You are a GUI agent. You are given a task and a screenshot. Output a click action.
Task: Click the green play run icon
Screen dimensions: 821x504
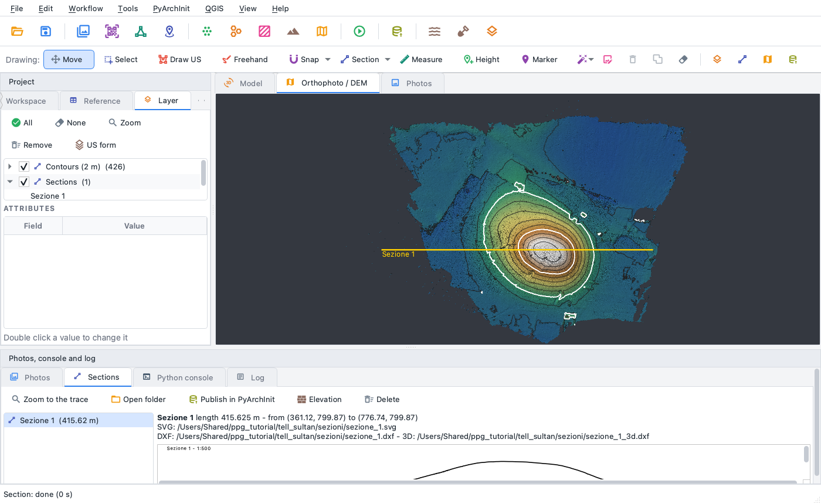coord(359,32)
